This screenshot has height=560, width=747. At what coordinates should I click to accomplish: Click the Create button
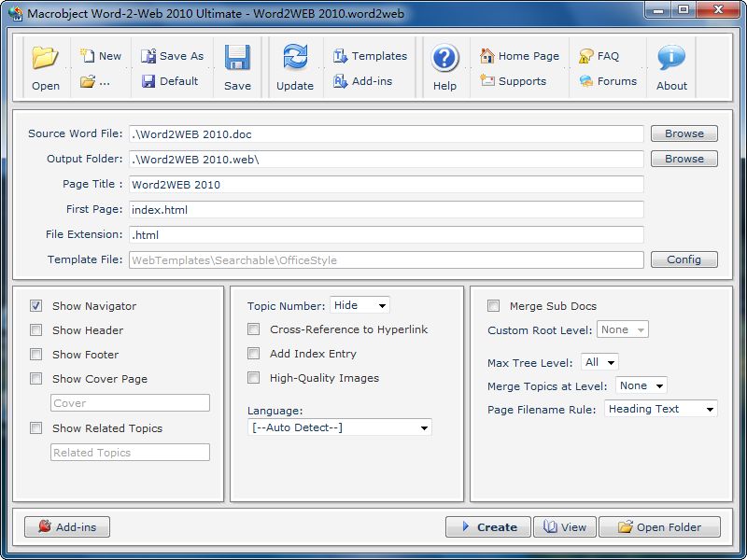(487, 526)
